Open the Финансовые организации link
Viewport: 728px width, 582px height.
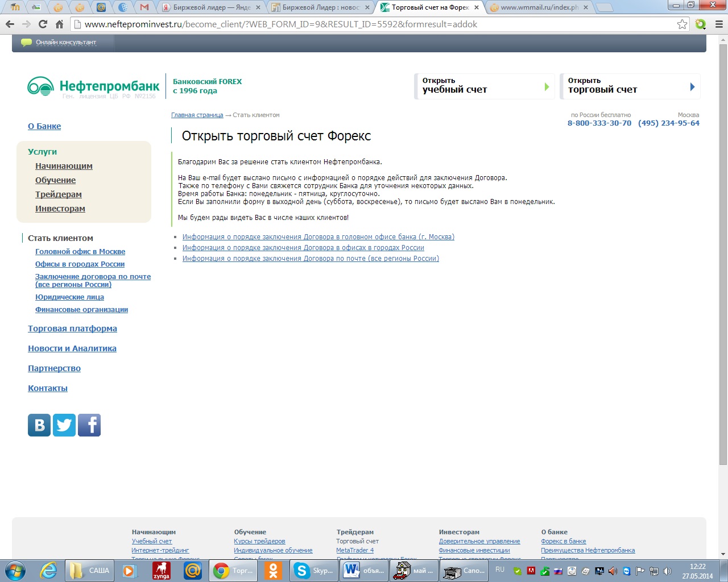click(81, 310)
